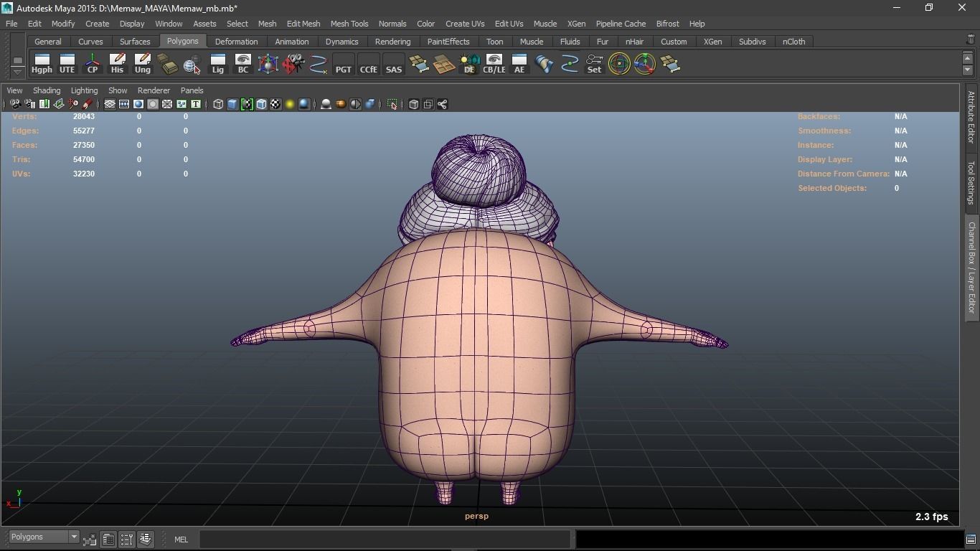Open the panel Renderer menu
This screenshot has width=980, height=551.
tap(154, 90)
